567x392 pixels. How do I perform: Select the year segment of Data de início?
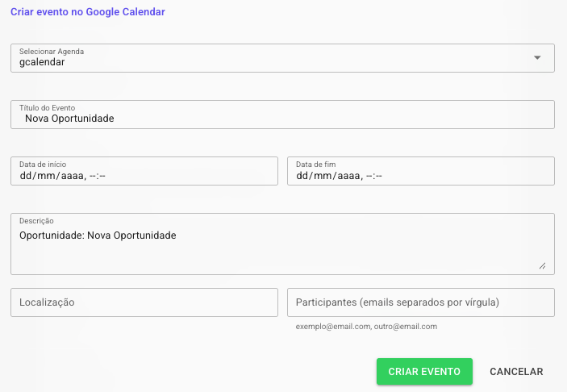(70, 175)
